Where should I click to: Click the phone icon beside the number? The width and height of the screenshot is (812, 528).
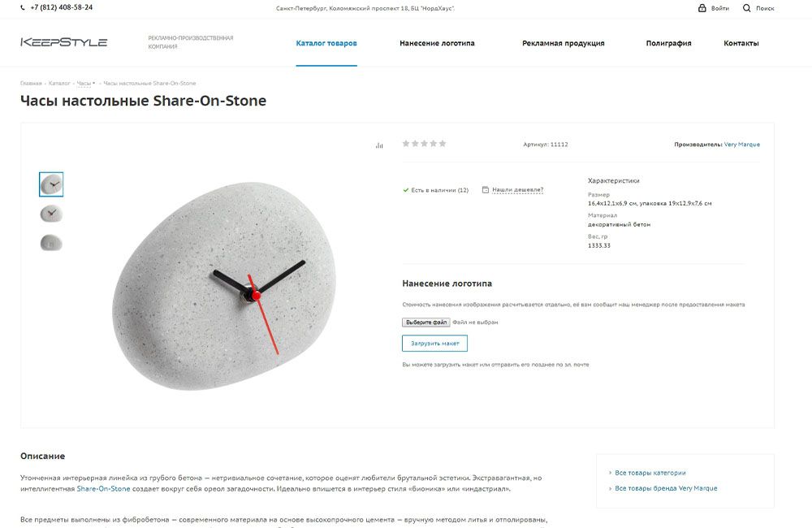pos(22,8)
